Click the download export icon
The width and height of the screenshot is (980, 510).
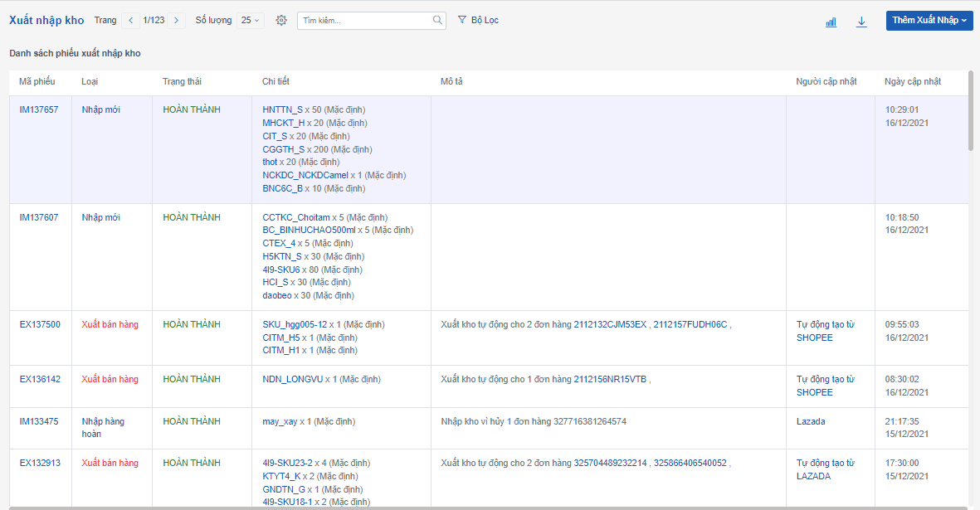coord(861,22)
